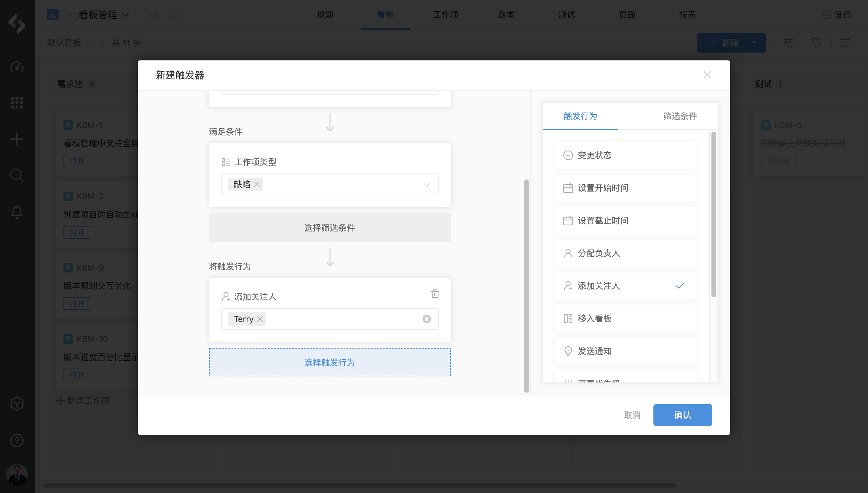The width and height of the screenshot is (868, 493).
Task: Clear all followers with the circle-x icon
Action: (x=426, y=319)
